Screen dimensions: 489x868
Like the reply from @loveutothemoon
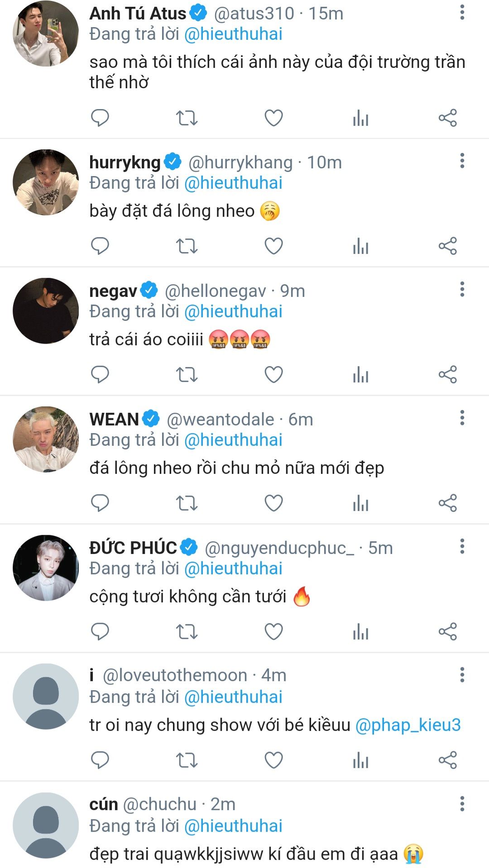click(273, 760)
